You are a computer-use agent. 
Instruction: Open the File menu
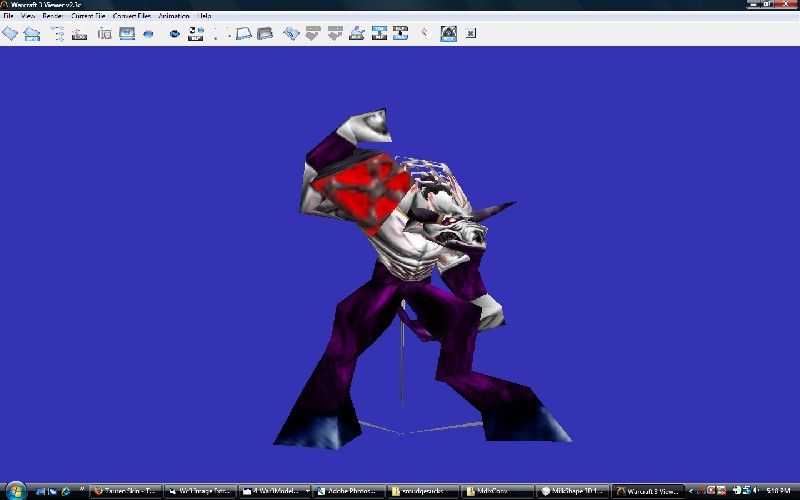[8, 16]
